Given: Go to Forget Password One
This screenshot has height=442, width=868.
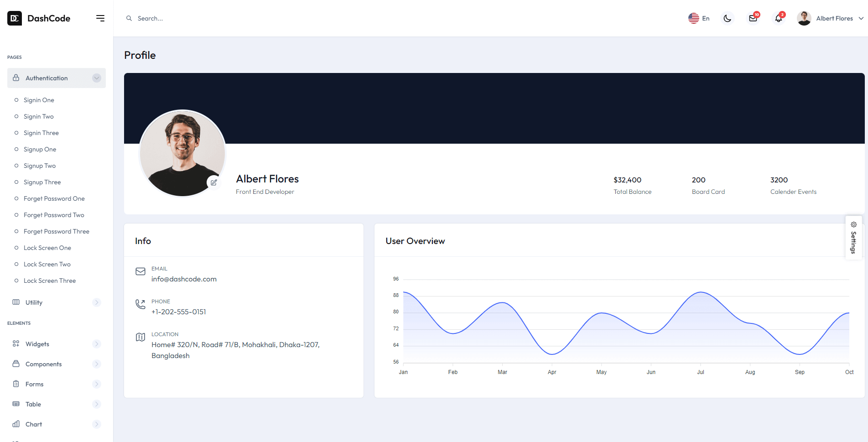Looking at the screenshot, I should coord(54,198).
